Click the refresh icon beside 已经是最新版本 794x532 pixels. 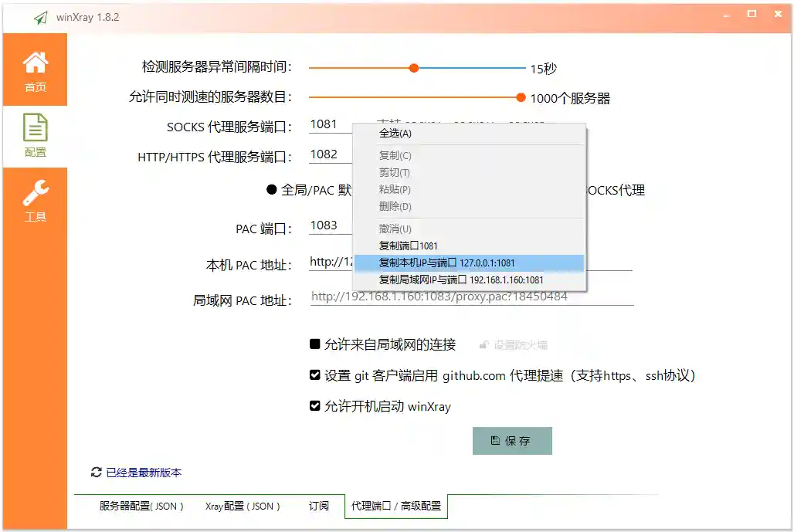pyautogui.click(x=96, y=473)
